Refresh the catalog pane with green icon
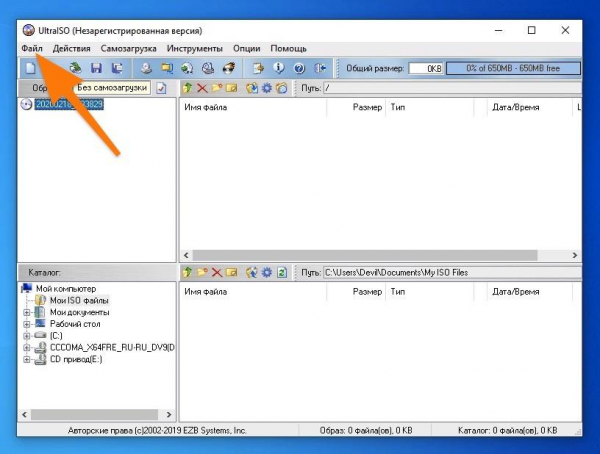600x454 pixels. pos(282,273)
